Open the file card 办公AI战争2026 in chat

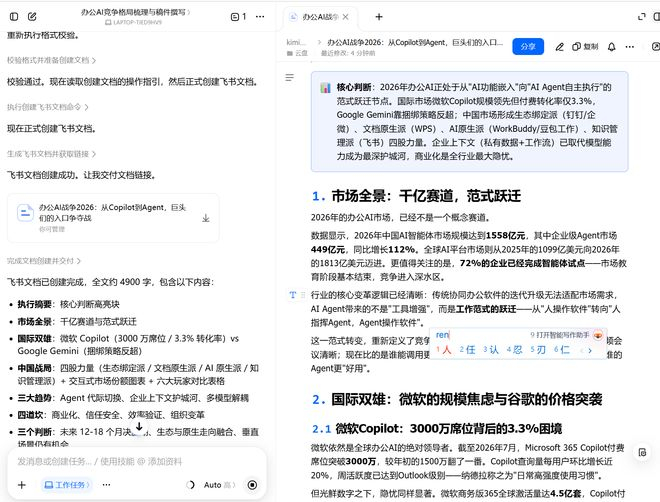point(113,218)
